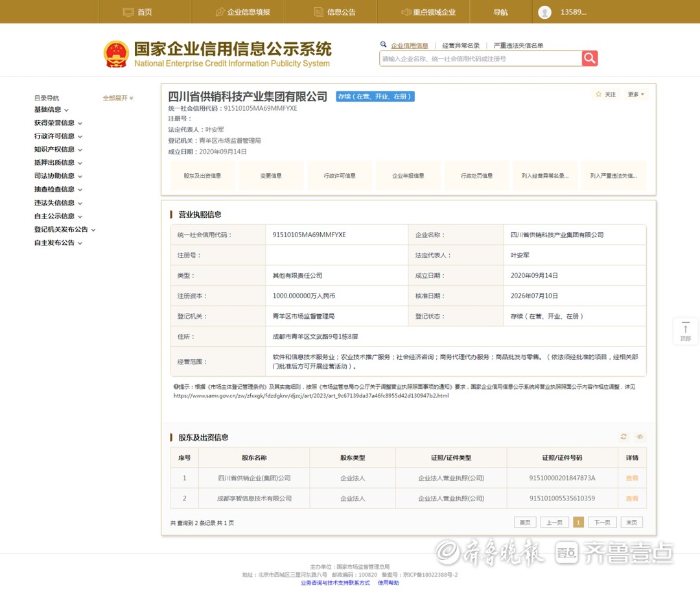Click the 证照/证件号码 column header
Viewport: 700px width, 595px height.
pyautogui.click(x=562, y=458)
